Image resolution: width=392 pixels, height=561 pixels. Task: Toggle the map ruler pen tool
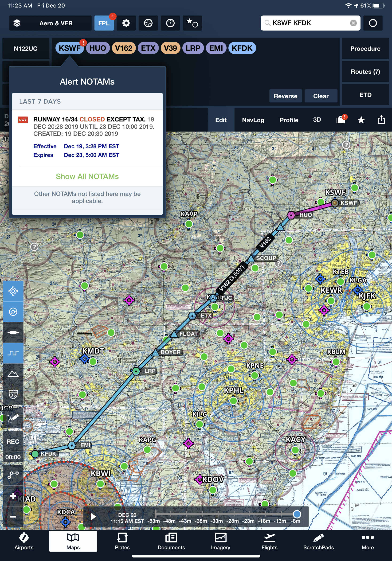click(x=13, y=418)
